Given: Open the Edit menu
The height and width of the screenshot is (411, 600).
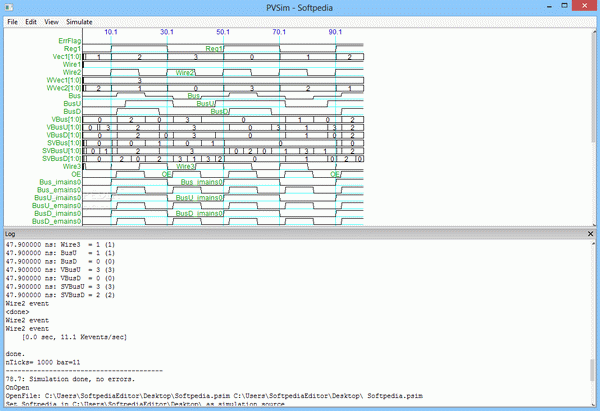Looking at the screenshot, I should [33, 21].
